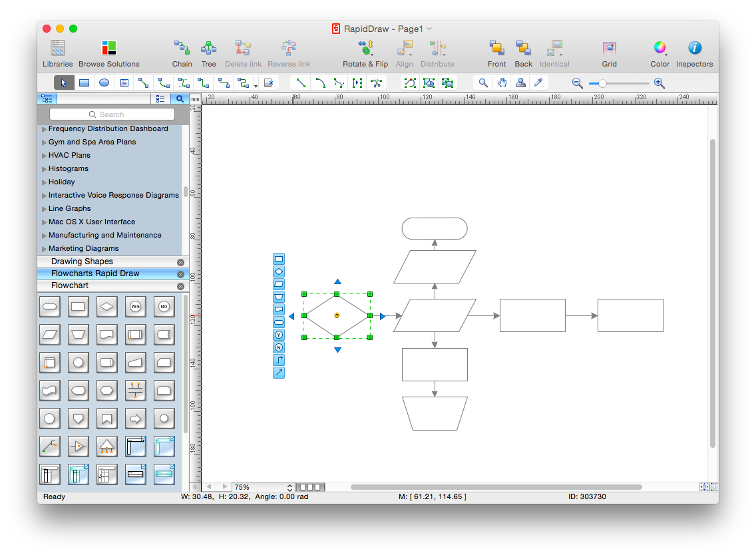This screenshot has height=557, width=756.
Task: Add rectangle via RapidDraw side panel
Action: [x=279, y=259]
